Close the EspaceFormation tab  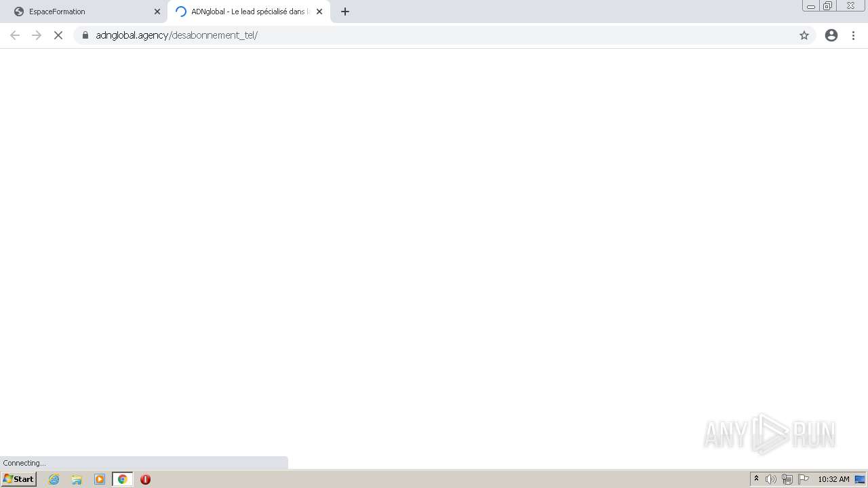point(157,12)
